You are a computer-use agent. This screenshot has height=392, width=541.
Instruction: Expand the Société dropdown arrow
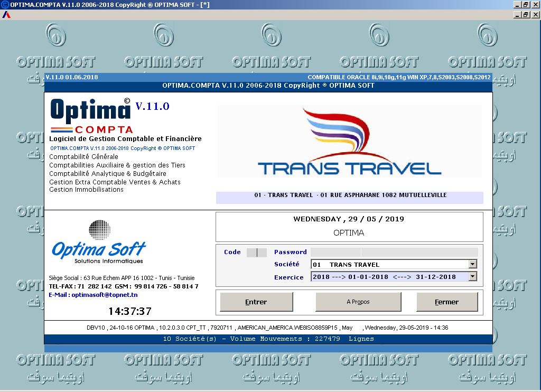(x=473, y=264)
